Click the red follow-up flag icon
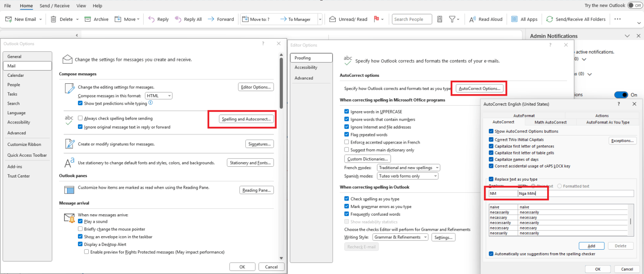 coord(376,19)
